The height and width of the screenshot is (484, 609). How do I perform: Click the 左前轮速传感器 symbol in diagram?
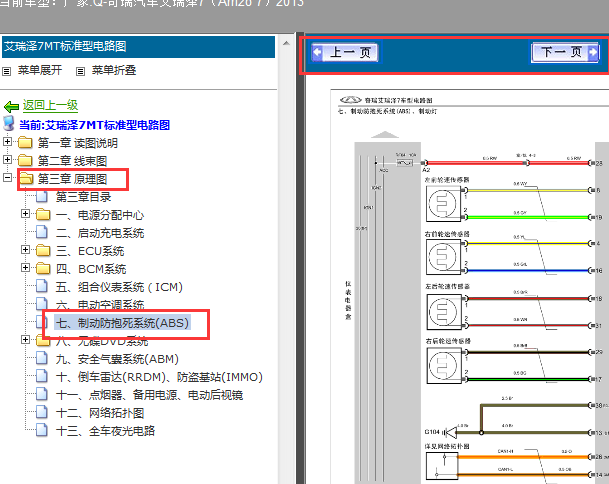(x=443, y=203)
